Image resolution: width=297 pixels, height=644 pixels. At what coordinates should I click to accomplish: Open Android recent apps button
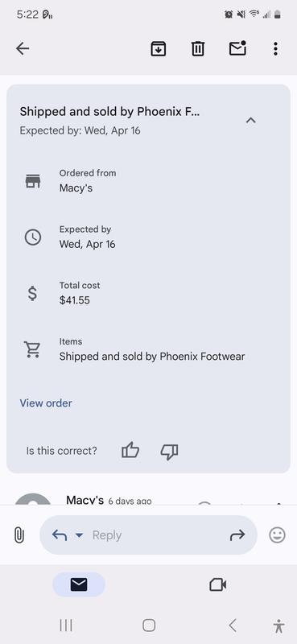pos(66,625)
